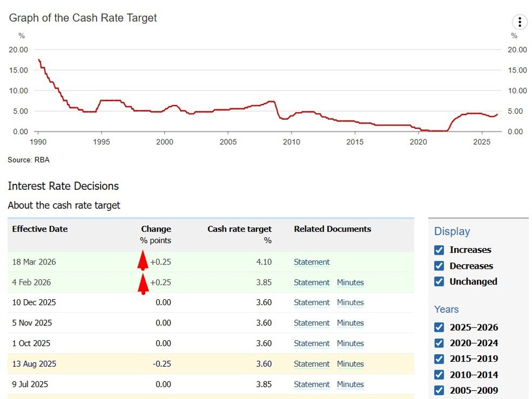This screenshot has width=532, height=399.
Task: Select the 13 Aug 2025 highlighted table row
Action: 164,364
